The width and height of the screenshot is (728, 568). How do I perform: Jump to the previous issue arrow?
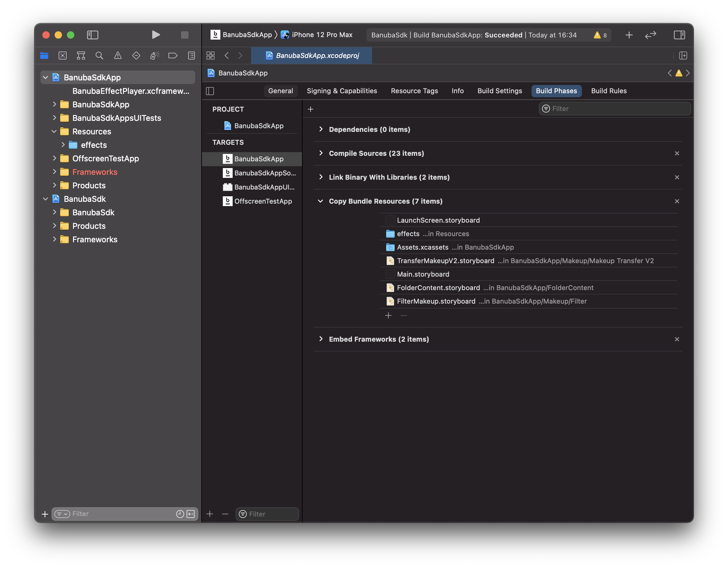point(670,73)
